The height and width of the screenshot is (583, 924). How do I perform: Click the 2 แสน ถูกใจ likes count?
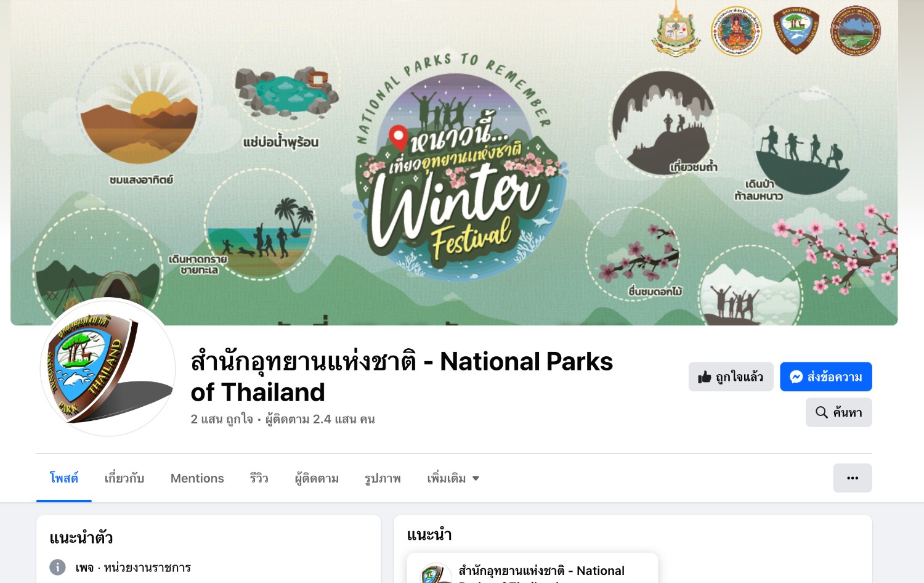tap(222, 419)
